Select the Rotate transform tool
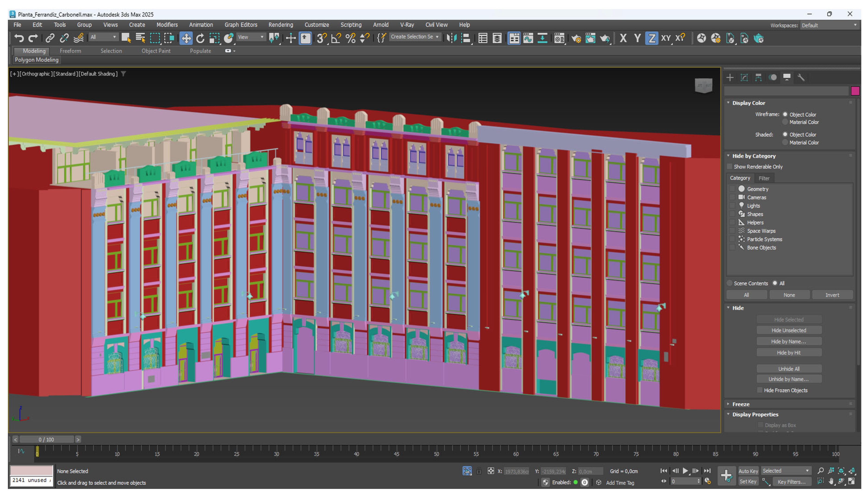The image size is (868, 494). coord(200,38)
